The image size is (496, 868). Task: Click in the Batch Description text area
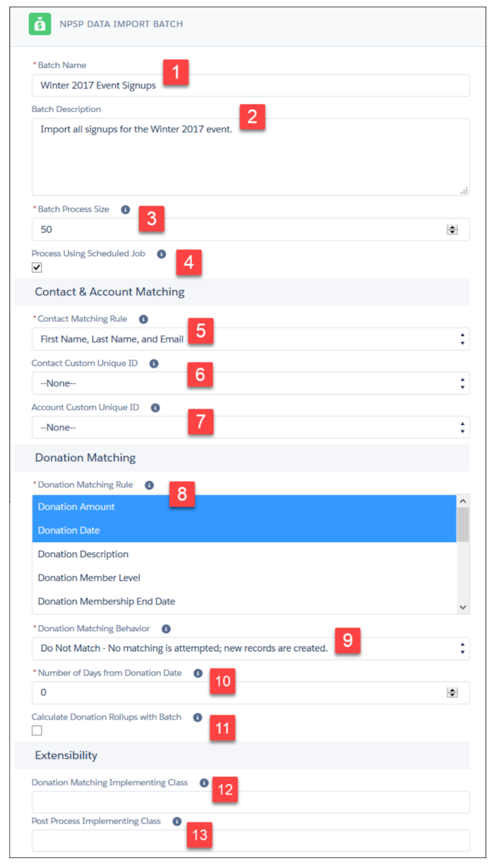point(251,157)
